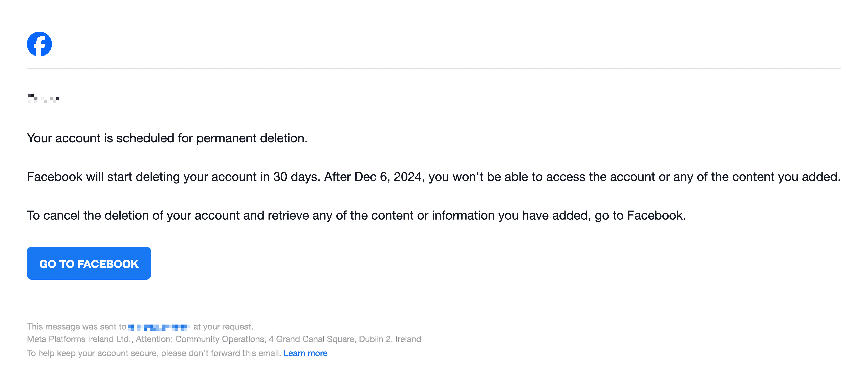Click 'Meta Platforms Ireland Ltd.' footer text
The image size is (868, 376).
click(80, 339)
